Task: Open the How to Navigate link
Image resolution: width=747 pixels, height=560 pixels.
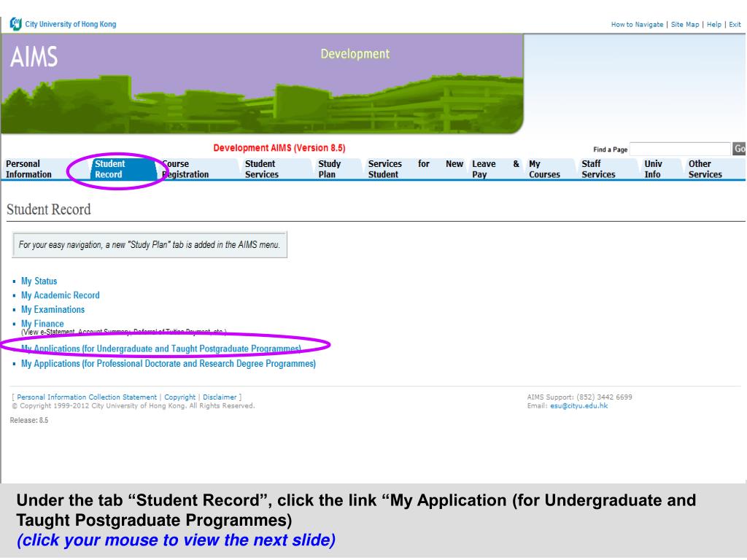Action: pos(637,24)
